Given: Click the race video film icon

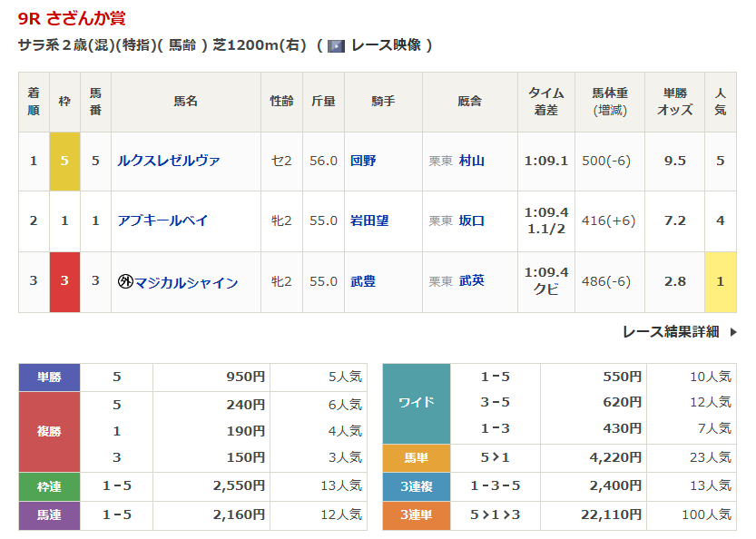Looking at the screenshot, I should (x=336, y=45).
